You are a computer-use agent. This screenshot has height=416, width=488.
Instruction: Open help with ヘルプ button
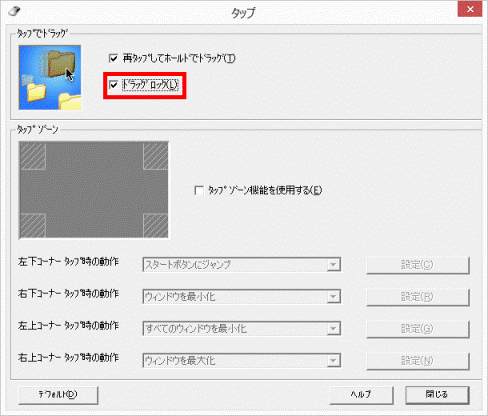coord(361,395)
